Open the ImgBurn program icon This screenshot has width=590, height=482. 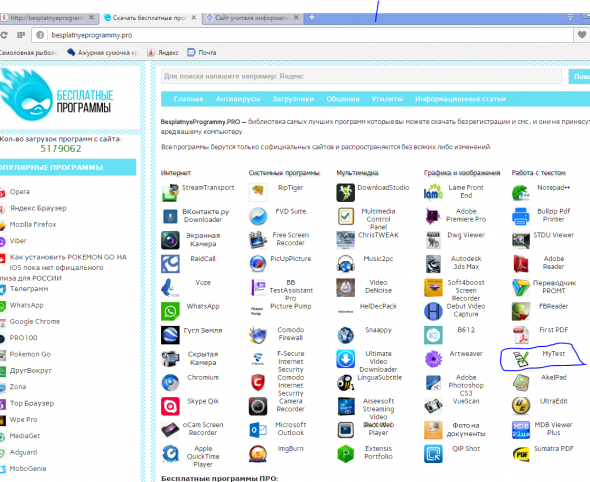click(x=258, y=454)
